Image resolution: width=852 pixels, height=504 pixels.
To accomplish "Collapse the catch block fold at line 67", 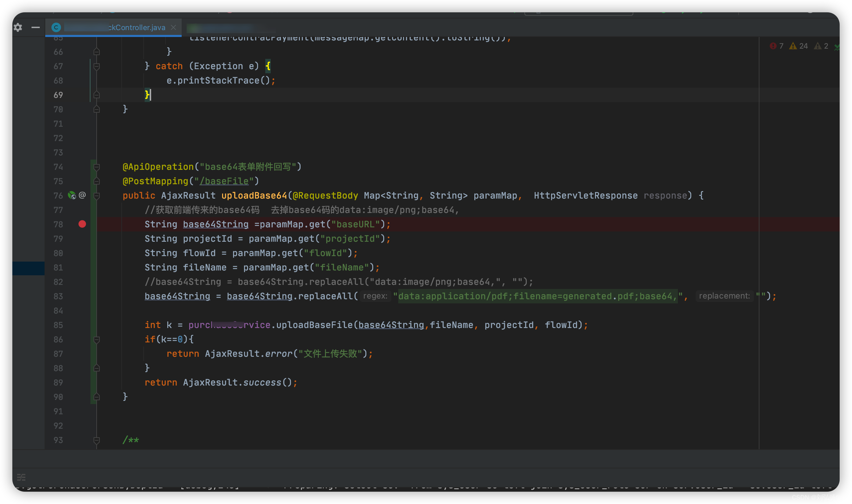I will 97,66.
